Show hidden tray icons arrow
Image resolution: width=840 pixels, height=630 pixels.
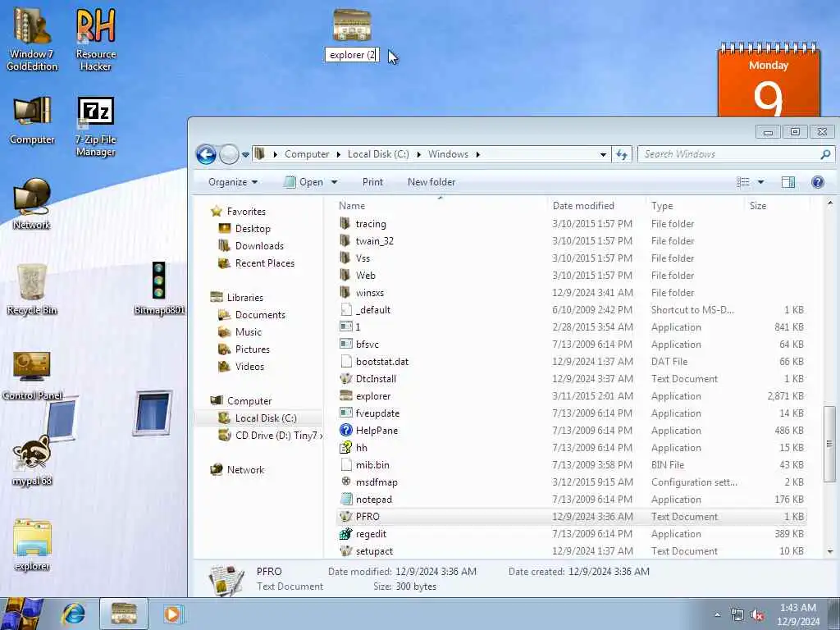point(717,614)
